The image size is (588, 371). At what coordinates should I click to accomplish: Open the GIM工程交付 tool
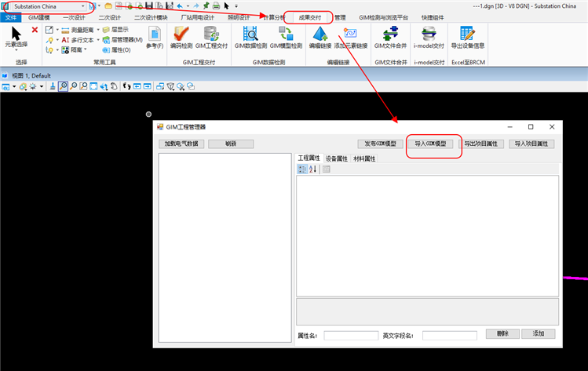[211, 38]
